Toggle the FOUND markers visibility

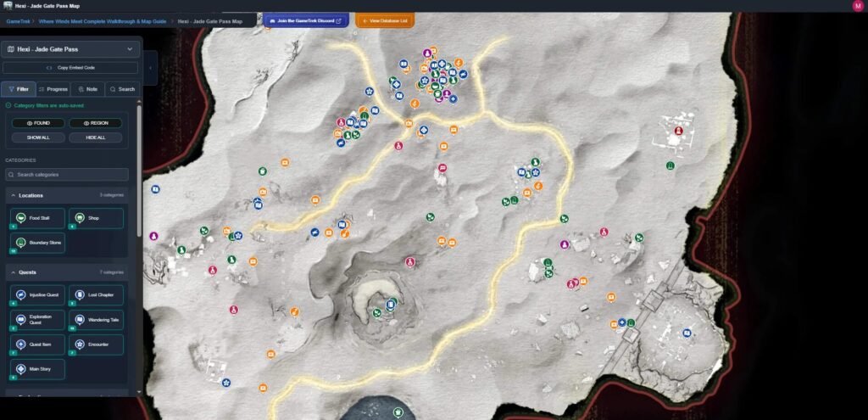pyautogui.click(x=37, y=123)
